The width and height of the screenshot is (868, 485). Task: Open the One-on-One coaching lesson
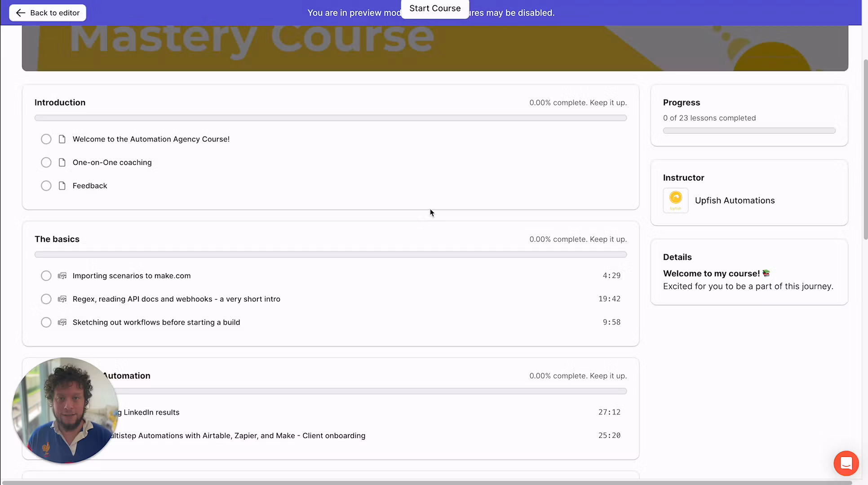click(112, 162)
